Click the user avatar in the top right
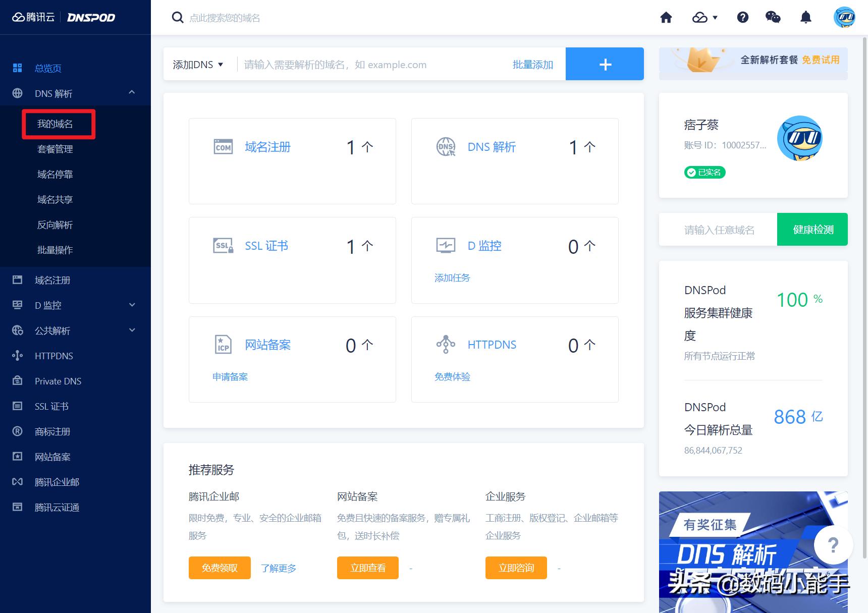868x613 pixels. pyautogui.click(x=845, y=17)
